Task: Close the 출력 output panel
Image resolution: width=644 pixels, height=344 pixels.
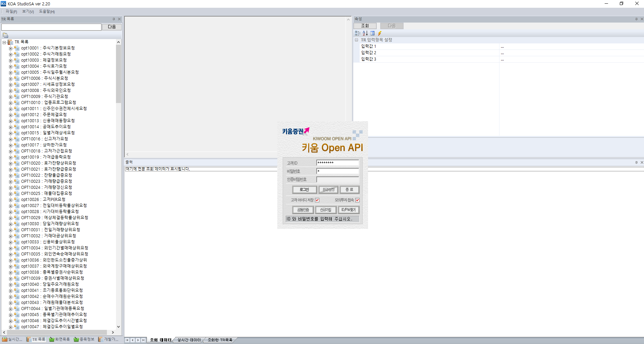Action: coord(642,163)
